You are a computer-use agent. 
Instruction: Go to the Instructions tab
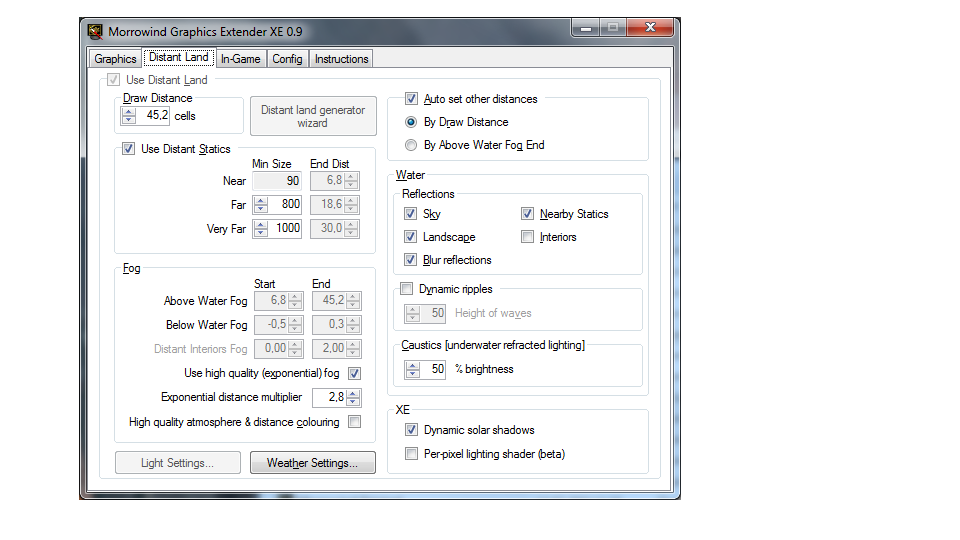click(x=341, y=59)
